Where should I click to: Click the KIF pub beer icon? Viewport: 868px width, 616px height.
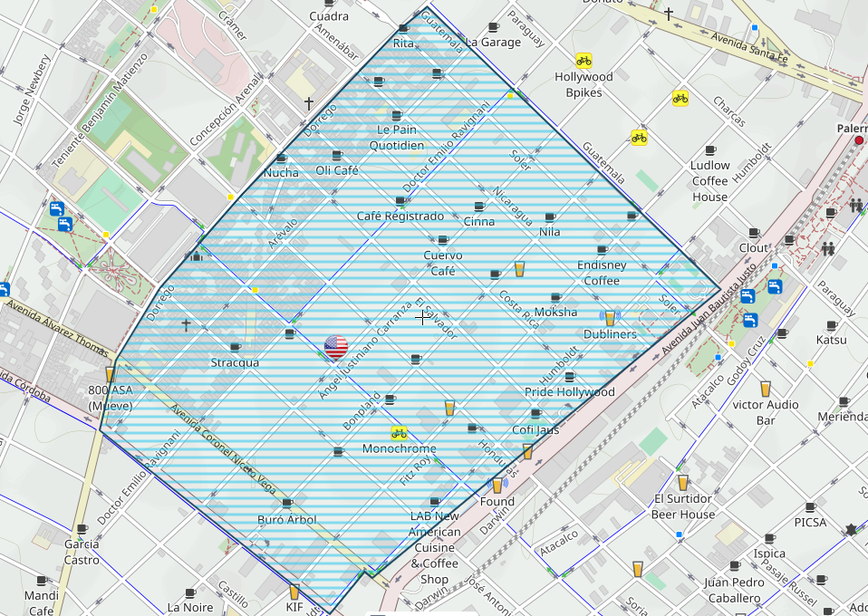point(294,592)
